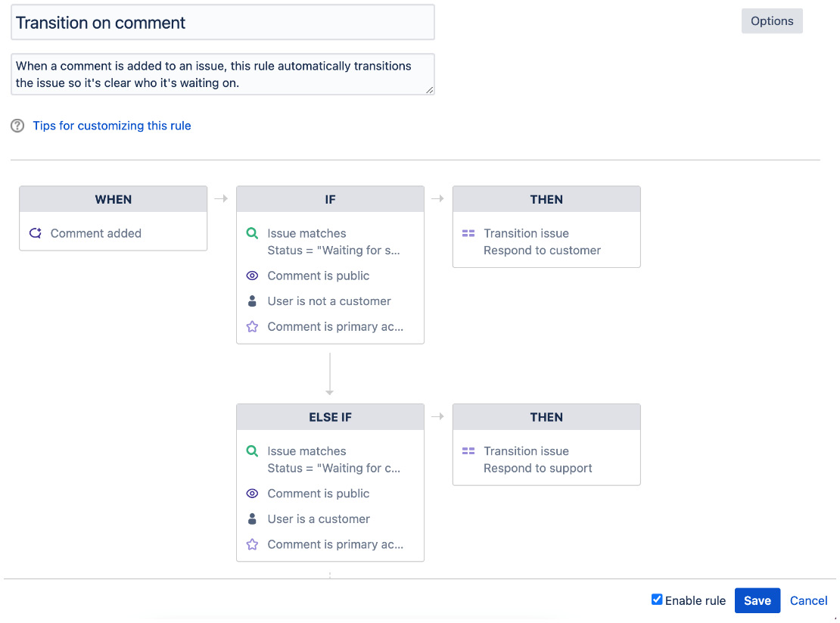Open Tips for customizing this rule
The height and width of the screenshot is (623, 840).
point(112,126)
